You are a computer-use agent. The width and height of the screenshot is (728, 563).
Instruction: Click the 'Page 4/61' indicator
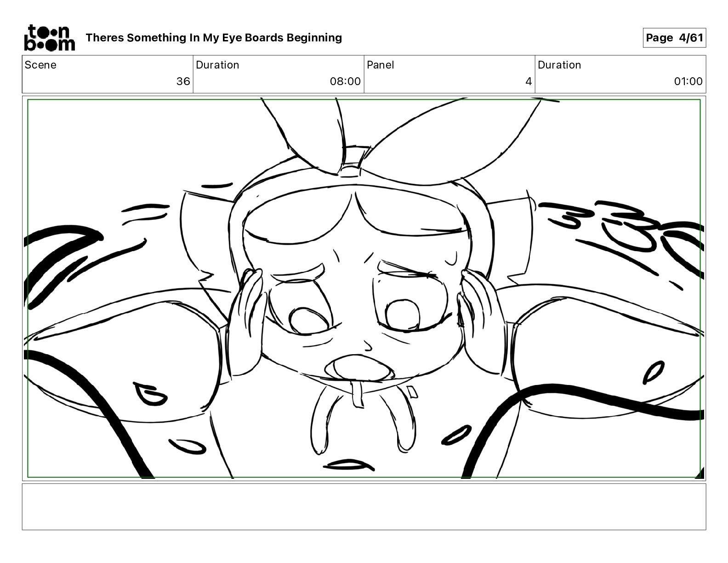click(x=674, y=38)
